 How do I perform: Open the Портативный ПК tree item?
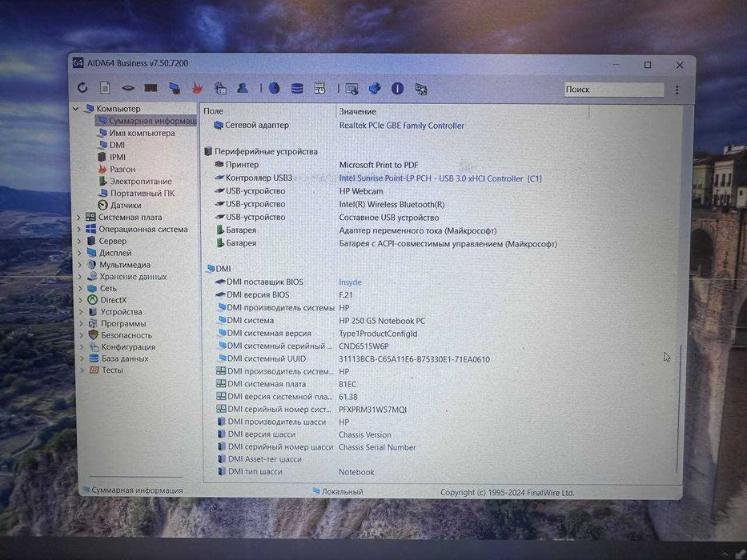coord(137,193)
